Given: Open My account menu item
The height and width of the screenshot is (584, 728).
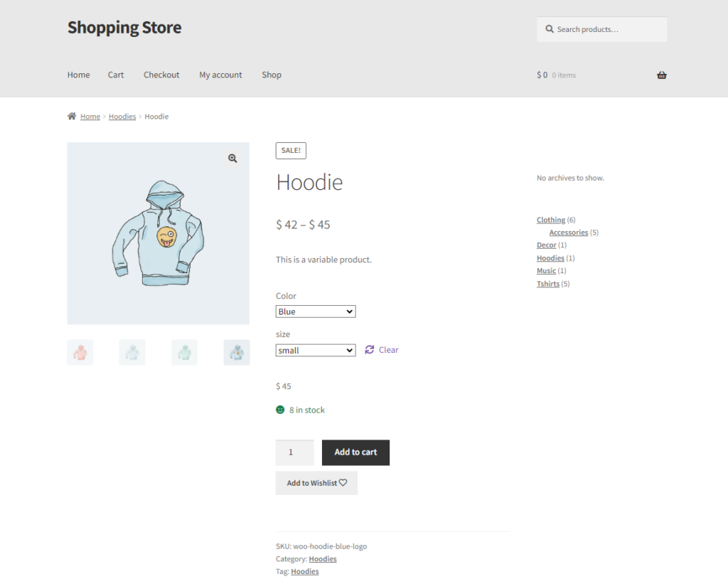Looking at the screenshot, I should [x=220, y=75].
